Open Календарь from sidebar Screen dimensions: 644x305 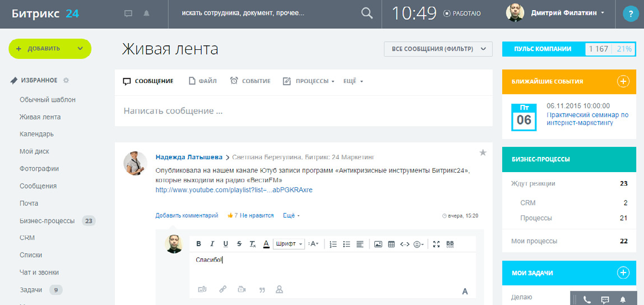pyautogui.click(x=36, y=134)
